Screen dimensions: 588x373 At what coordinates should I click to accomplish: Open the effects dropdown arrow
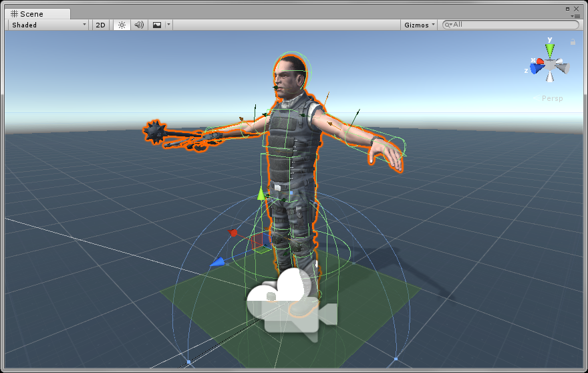pos(169,25)
